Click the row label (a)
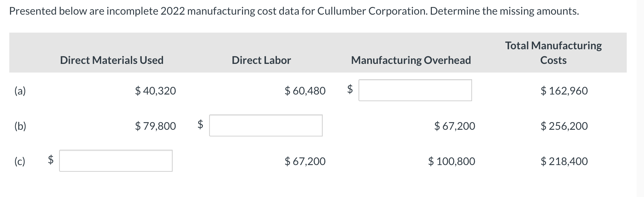 coord(20,90)
